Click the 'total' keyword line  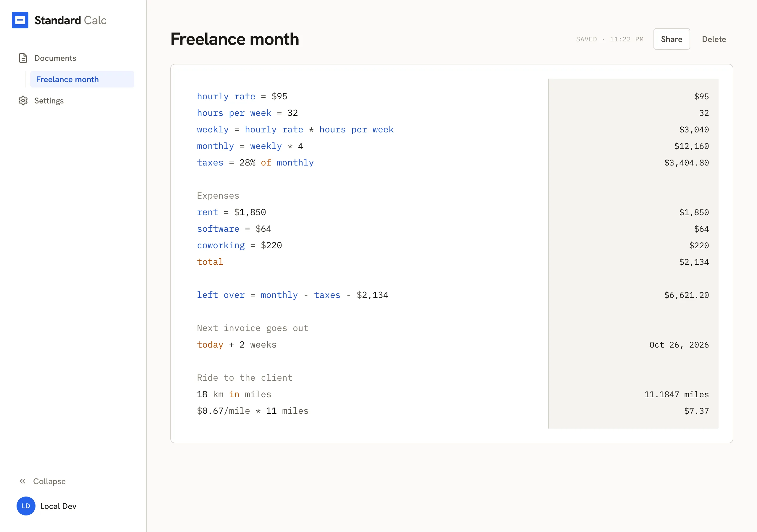click(210, 262)
